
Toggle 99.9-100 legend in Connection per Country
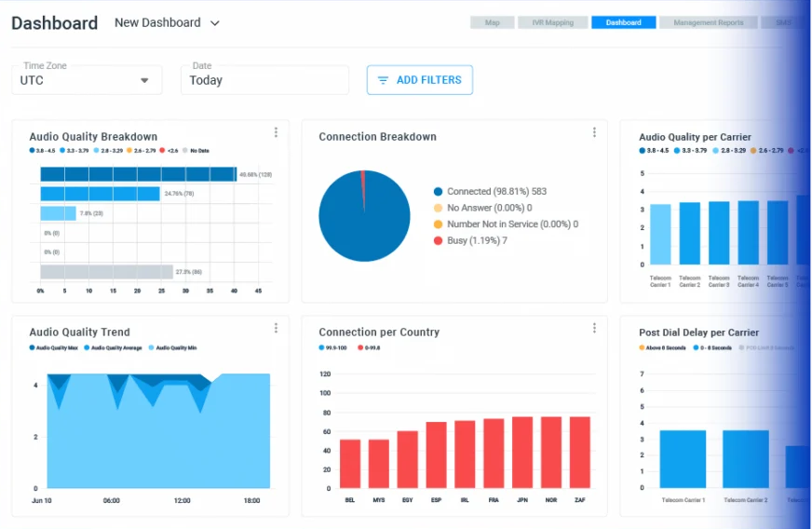click(333, 348)
